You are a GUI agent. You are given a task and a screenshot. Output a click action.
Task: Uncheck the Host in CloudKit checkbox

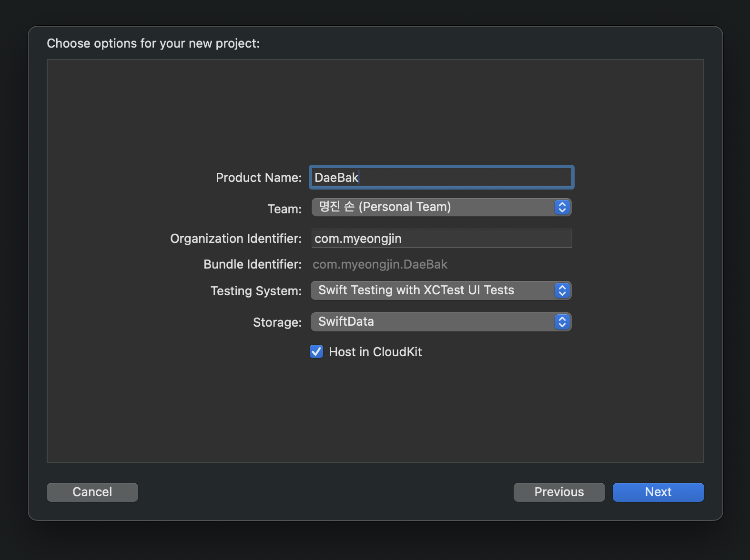pyautogui.click(x=316, y=351)
